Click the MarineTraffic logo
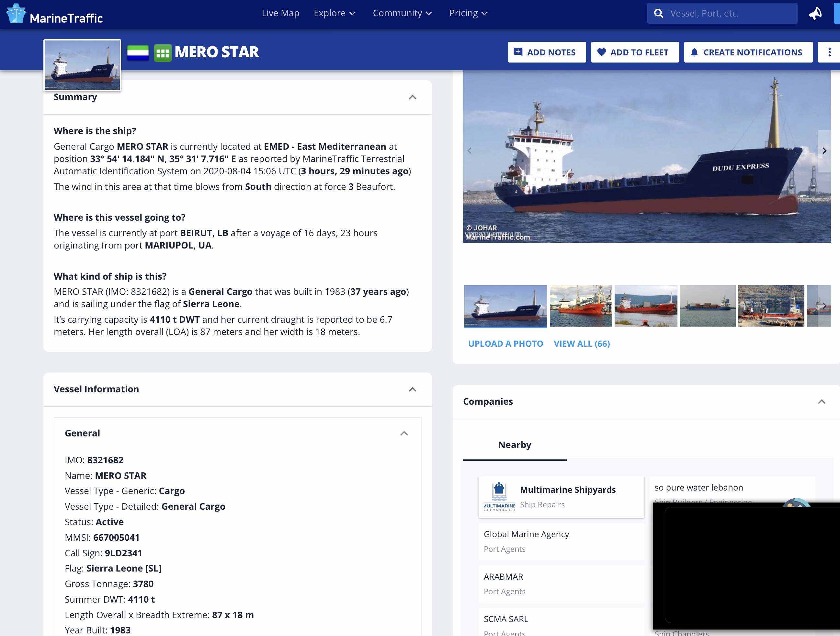Image resolution: width=840 pixels, height=636 pixels. (54, 14)
